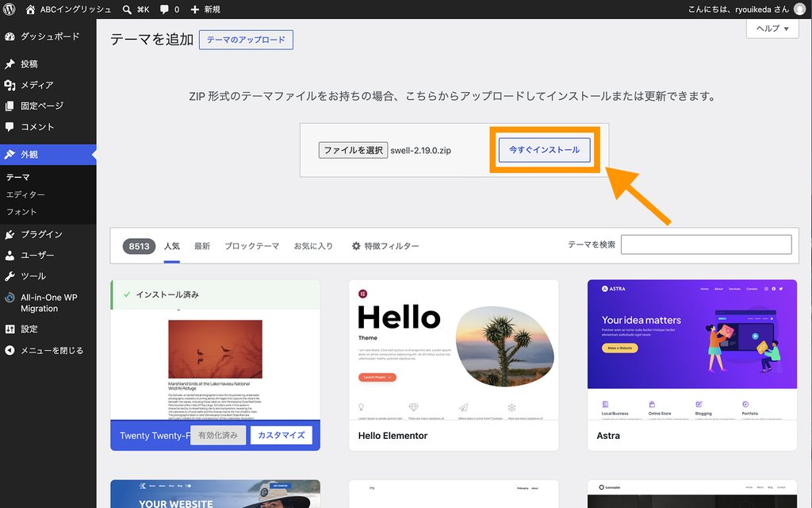Image resolution: width=812 pixels, height=508 pixels.
Task: Open the 固定ページ menu item
Action: (x=48, y=106)
